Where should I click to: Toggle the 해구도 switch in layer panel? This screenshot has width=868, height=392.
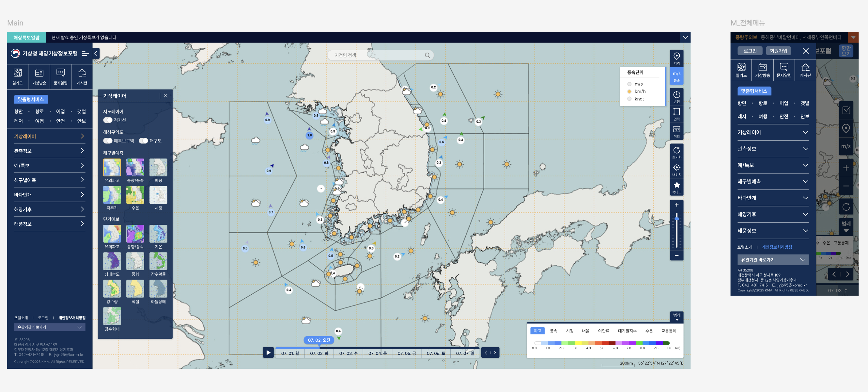[144, 141]
